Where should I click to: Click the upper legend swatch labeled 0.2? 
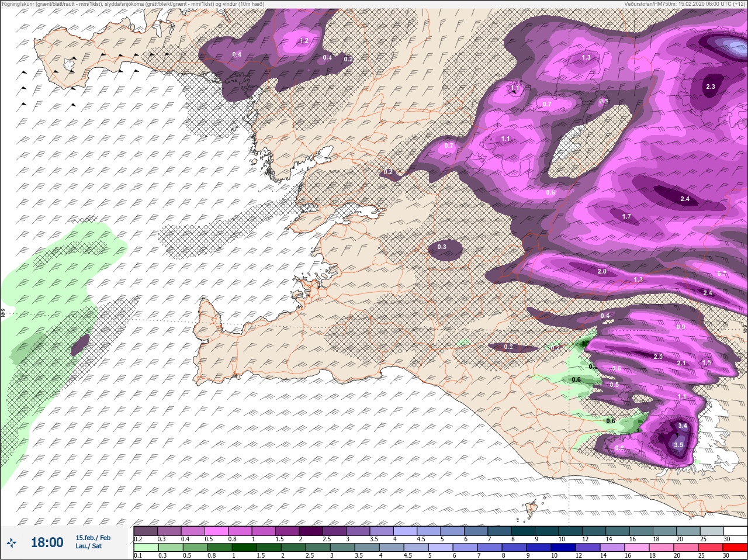[145, 531]
